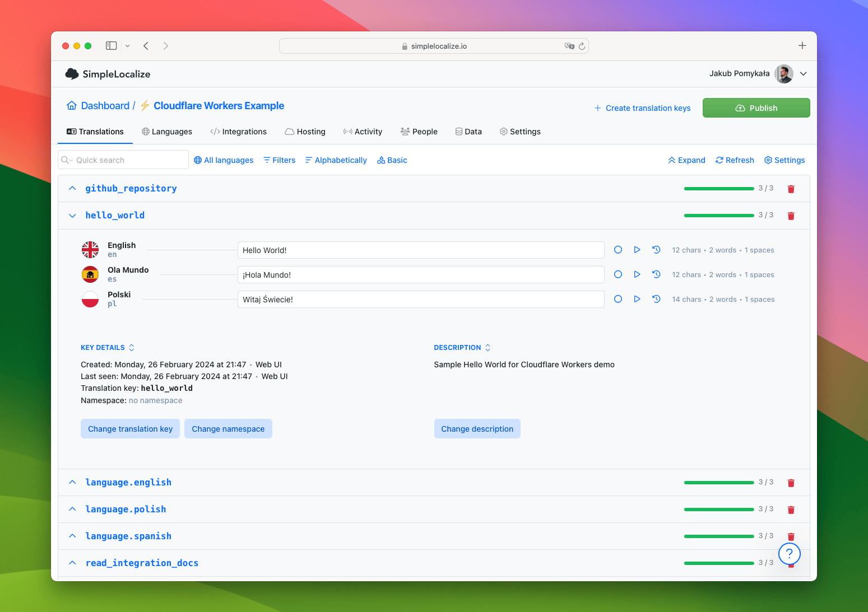This screenshot has height=612, width=868.
Task: Click the translate page icon in address bar
Action: pos(569,46)
